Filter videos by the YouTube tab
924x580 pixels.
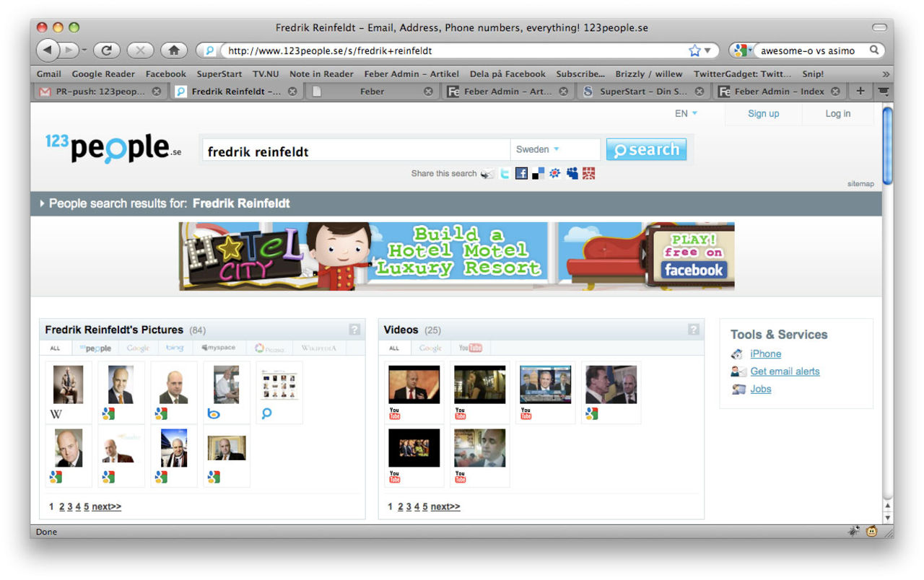(470, 348)
